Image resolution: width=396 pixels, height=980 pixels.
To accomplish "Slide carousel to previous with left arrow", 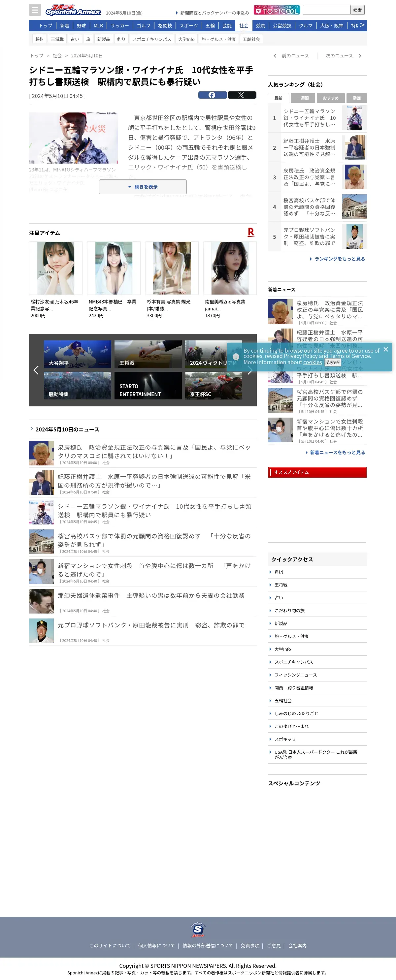I will click(36, 370).
